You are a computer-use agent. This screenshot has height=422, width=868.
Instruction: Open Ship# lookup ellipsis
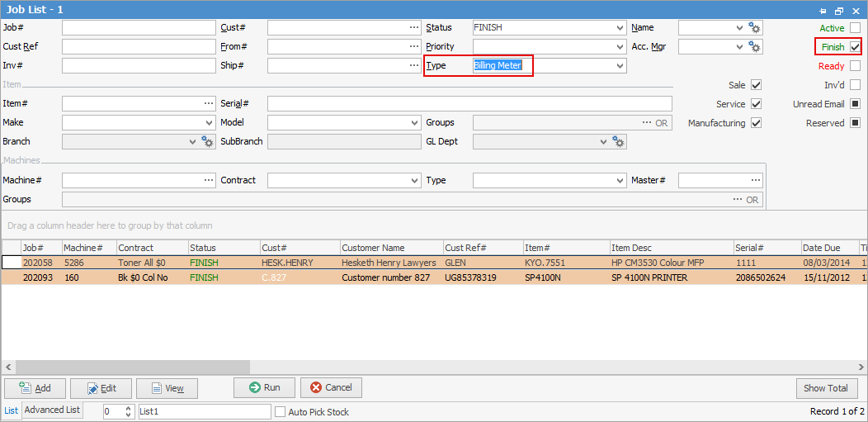coord(415,65)
